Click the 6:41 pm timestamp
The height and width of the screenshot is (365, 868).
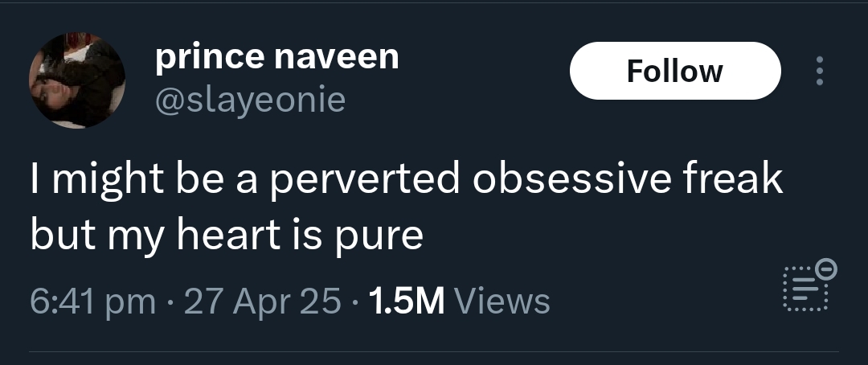point(92,301)
